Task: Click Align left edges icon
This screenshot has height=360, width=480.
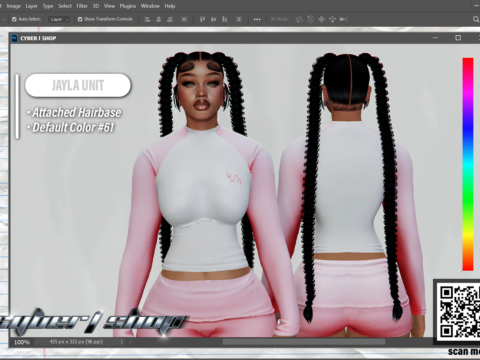Action: coord(147,19)
